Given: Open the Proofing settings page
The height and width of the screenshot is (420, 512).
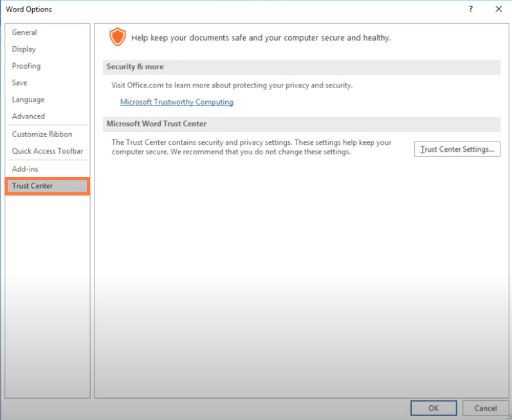Looking at the screenshot, I should coord(26,66).
